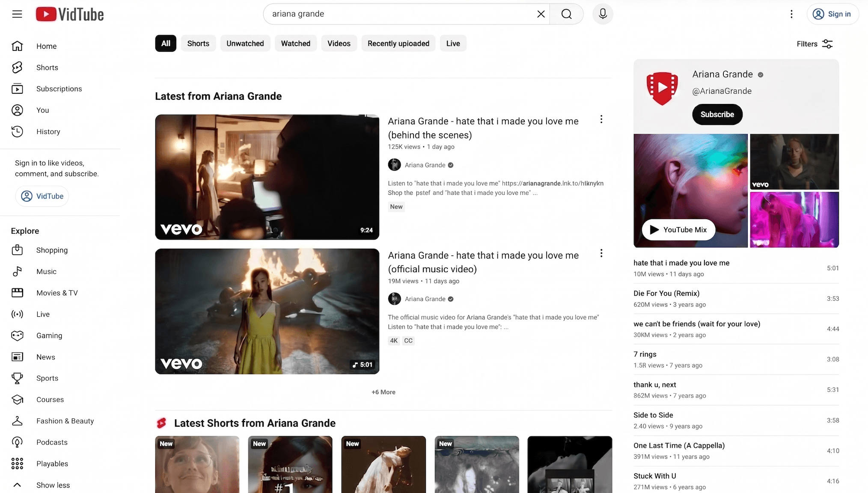Open the You page
The width and height of the screenshot is (868, 493).
click(x=42, y=110)
